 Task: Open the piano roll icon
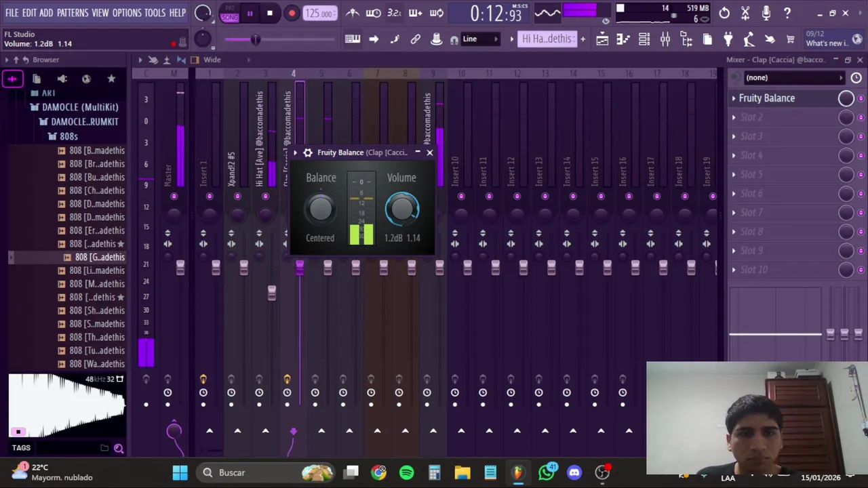click(623, 39)
